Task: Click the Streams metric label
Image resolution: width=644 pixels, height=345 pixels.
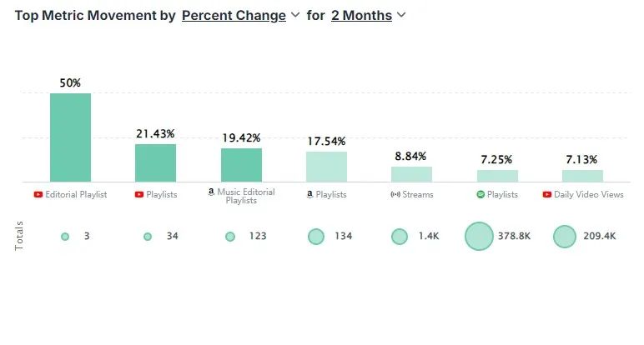Action: [x=418, y=194]
